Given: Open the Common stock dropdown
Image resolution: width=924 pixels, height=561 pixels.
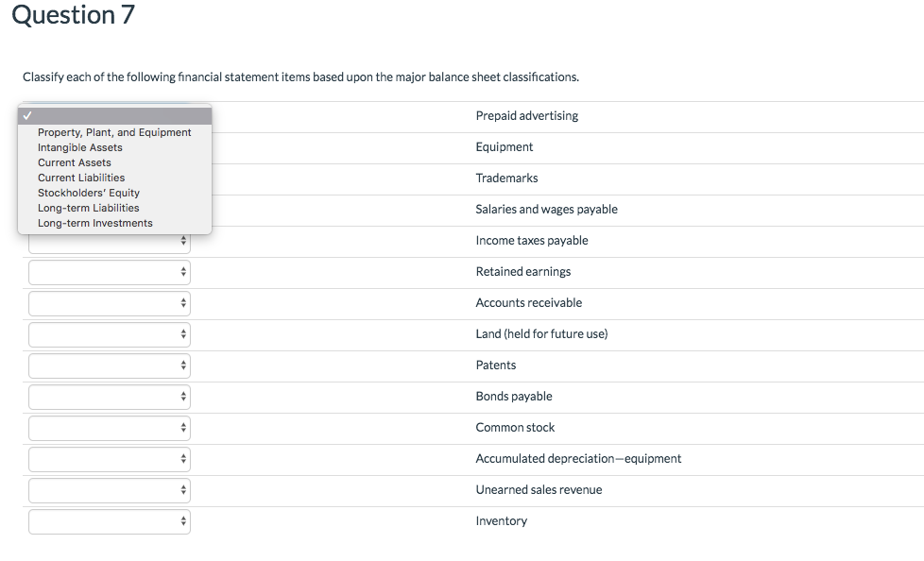Looking at the screenshot, I should click(110, 429).
